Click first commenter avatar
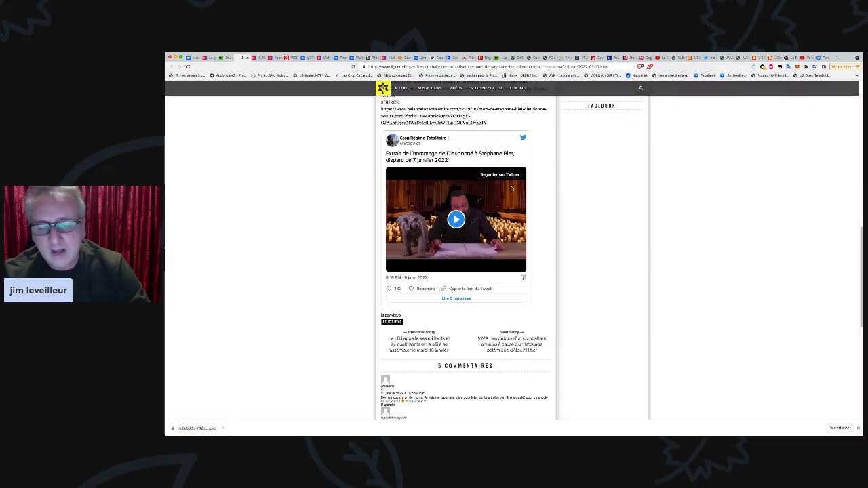 [x=385, y=380]
